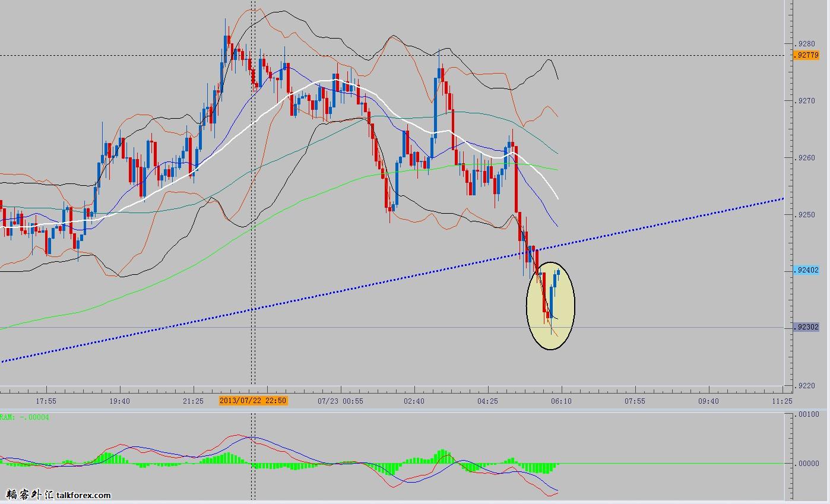Click the orange .92779 price label
This screenshot has width=830, height=504.
[806, 55]
